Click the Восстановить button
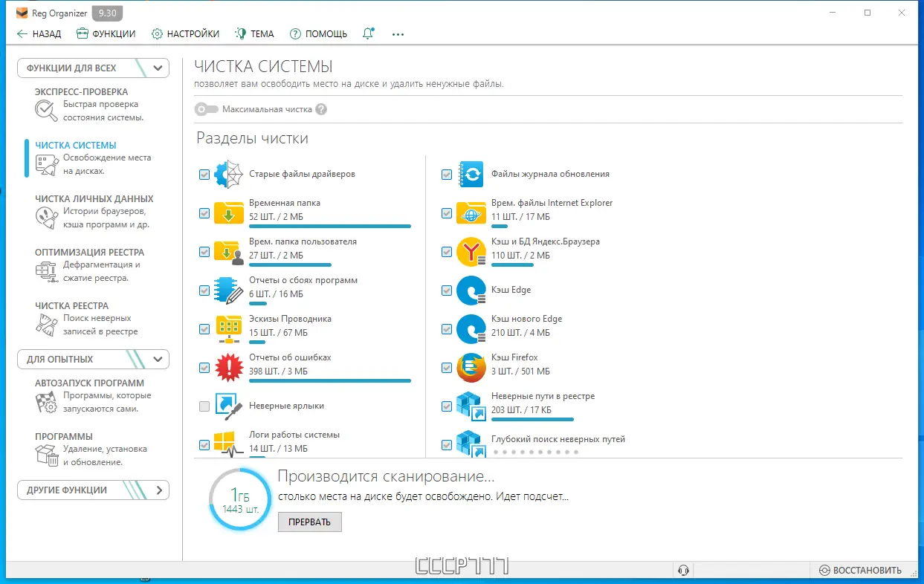The width and height of the screenshot is (924, 584). pos(860,571)
